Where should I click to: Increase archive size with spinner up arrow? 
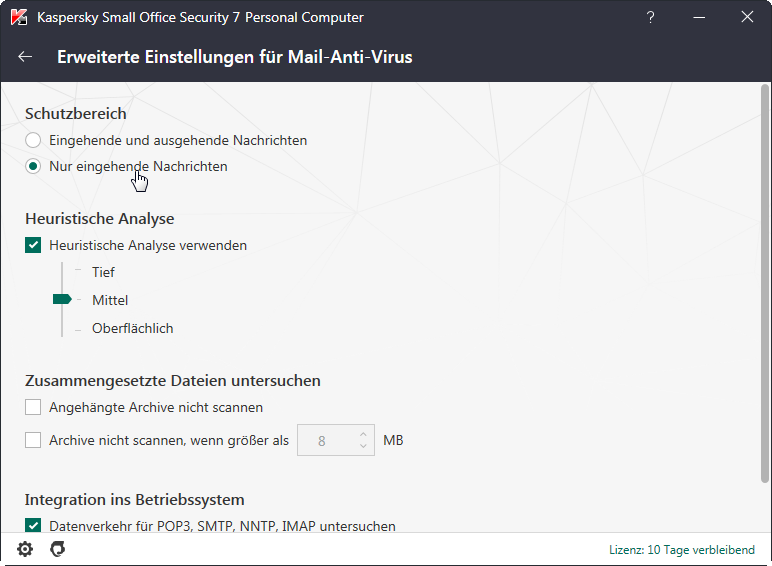[x=363, y=434]
